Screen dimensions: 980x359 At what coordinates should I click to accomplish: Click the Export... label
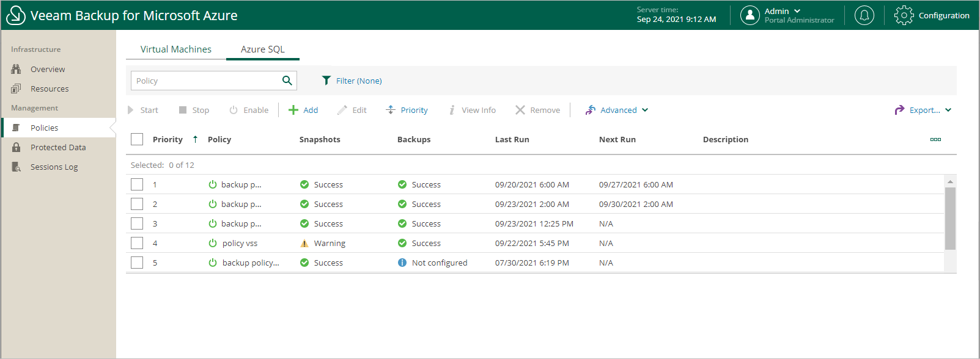925,110
